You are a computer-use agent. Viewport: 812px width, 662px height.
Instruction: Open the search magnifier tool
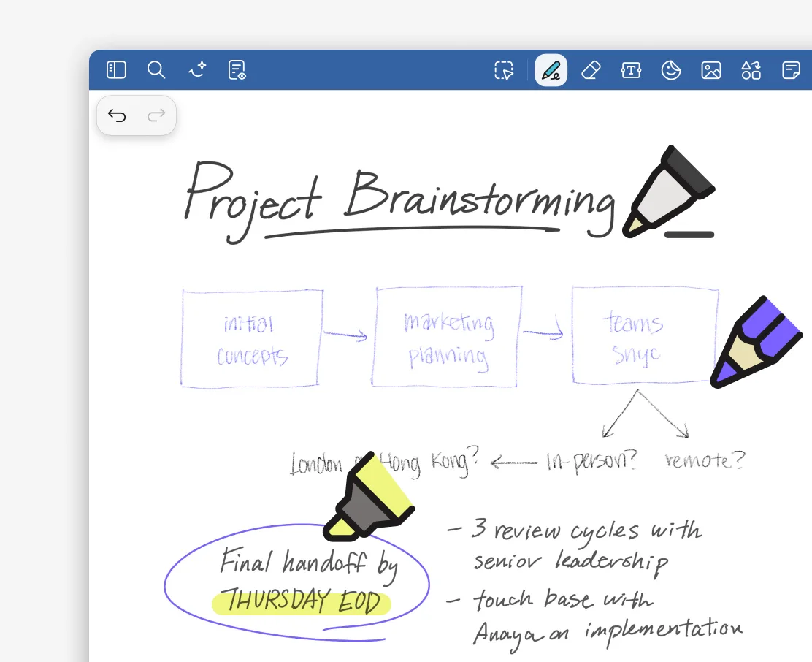pos(156,70)
